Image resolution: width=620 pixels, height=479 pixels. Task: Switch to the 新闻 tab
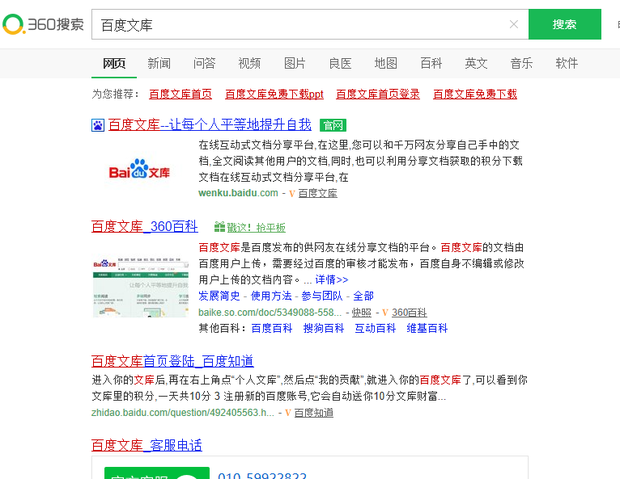tap(159, 63)
